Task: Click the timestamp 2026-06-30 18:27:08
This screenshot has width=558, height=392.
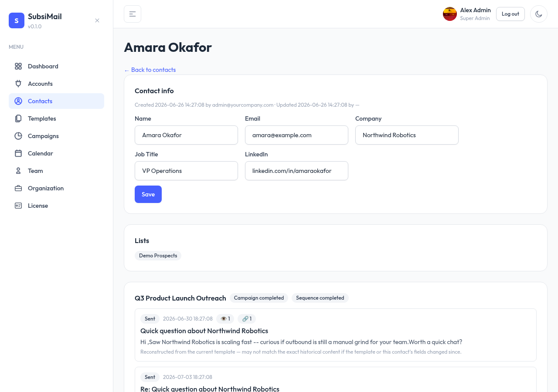Action: 188,319
